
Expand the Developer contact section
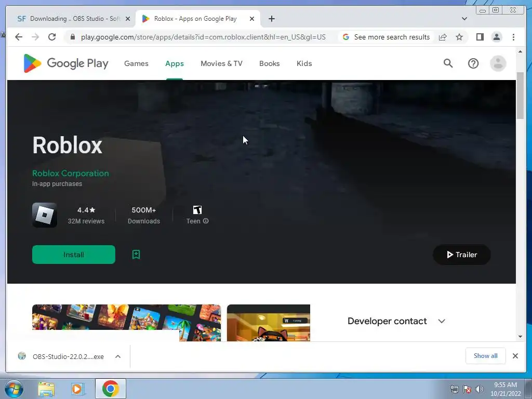tap(442, 321)
